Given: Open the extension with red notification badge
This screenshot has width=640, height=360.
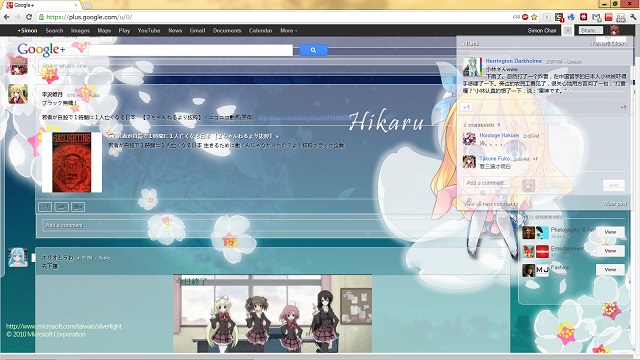Looking at the screenshot, I should [x=559, y=17].
